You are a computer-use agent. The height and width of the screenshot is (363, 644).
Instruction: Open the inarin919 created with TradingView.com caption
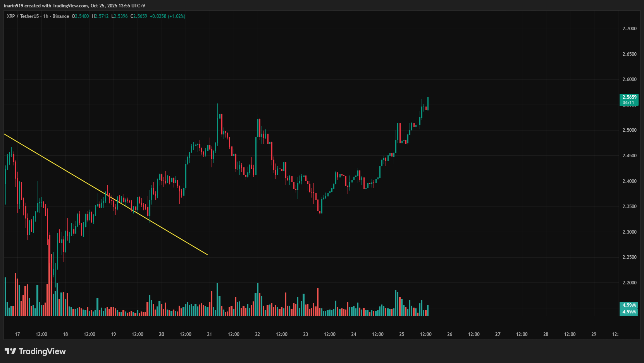point(74,6)
